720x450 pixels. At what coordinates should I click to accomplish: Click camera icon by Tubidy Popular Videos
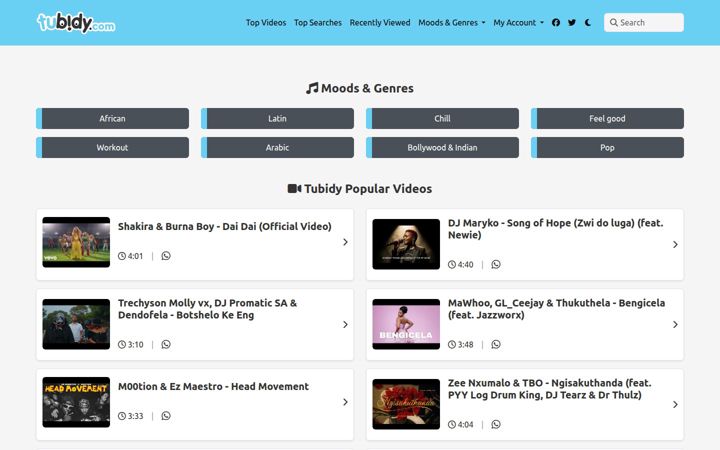tap(294, 189)
